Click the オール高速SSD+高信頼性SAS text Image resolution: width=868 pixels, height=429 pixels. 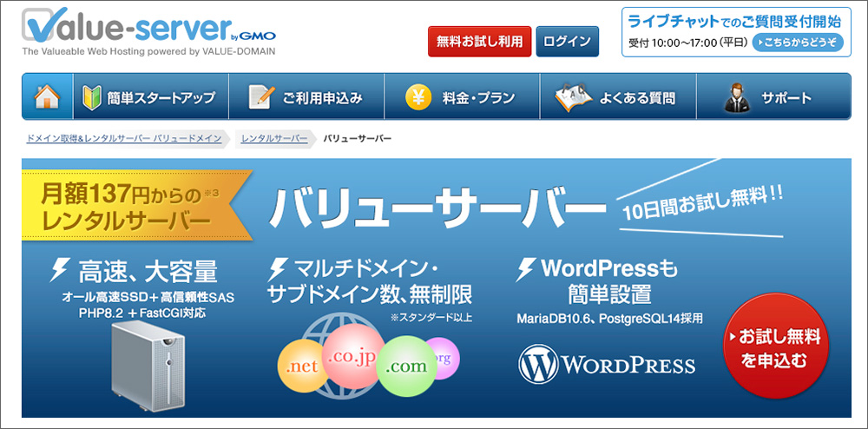point(148,298)
